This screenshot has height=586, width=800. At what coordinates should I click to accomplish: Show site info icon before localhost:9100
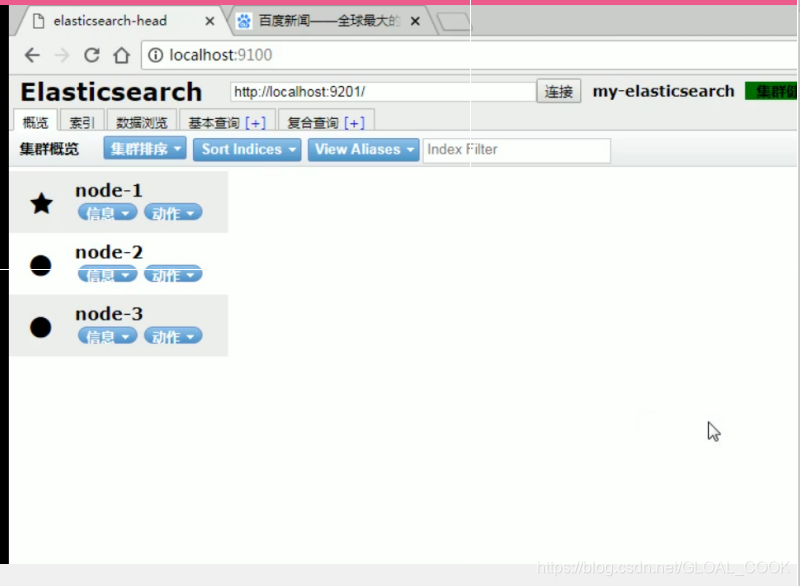pos(156,55)
